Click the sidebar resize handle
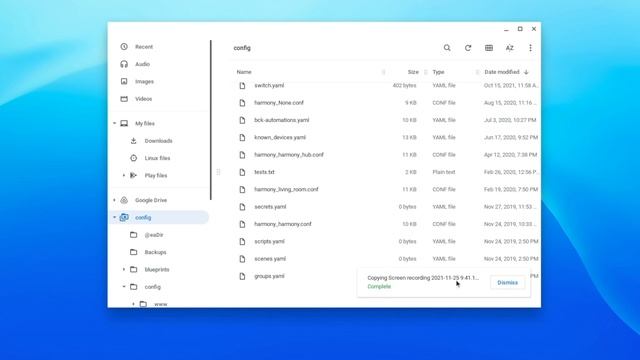This screenshot has height=360, width=640. pos(218,172)
